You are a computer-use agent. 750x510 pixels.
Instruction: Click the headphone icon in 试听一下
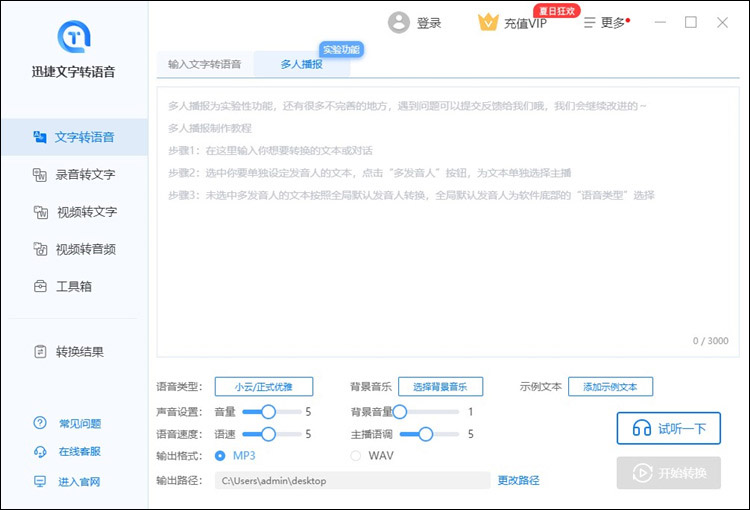[x=642, y=428]
